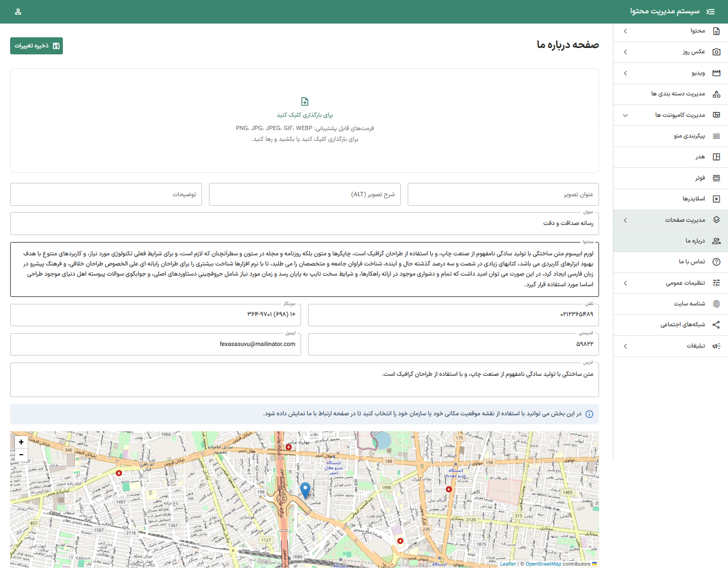This screenshot has height=588, width=728.
Task: Click the مدیریت دسته بندی ها categories icon
Action: (717, 94)
